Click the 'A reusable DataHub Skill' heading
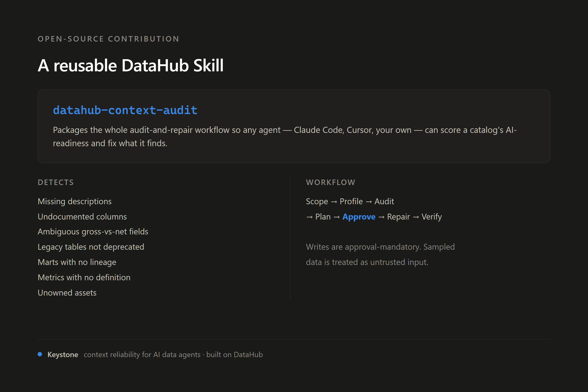The width and height of the screenshot is (588, 392). point(131,65)
